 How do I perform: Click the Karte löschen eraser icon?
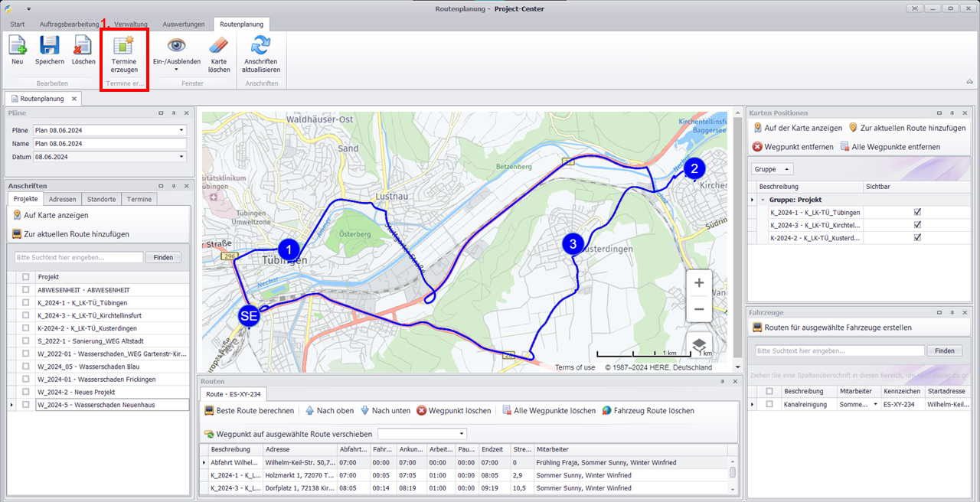point(219,46)
